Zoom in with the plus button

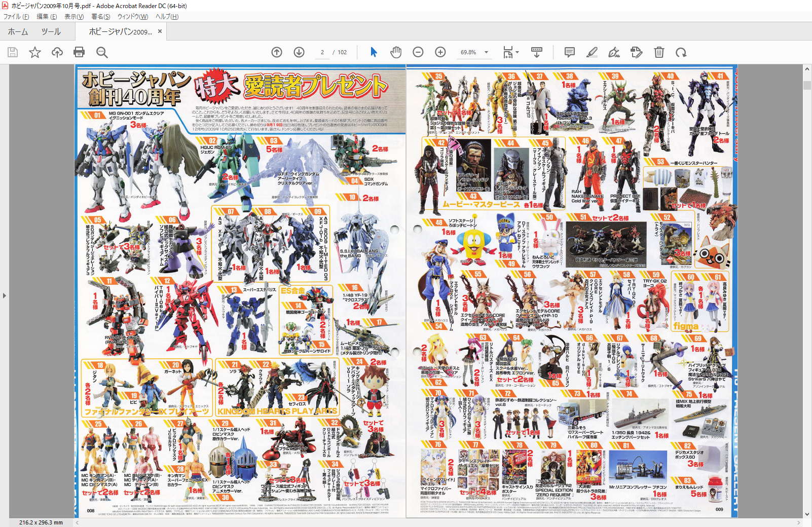(440, 52)
